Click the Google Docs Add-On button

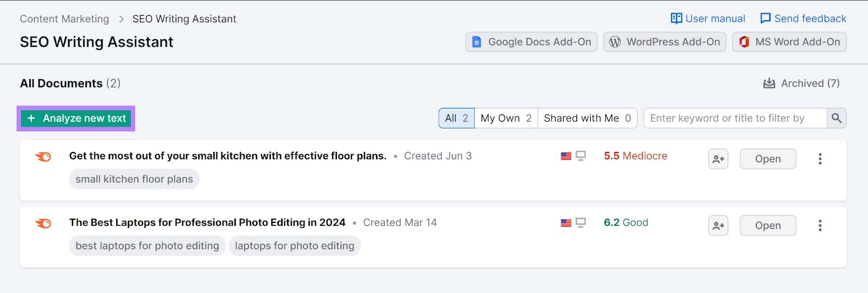point(531,42)
